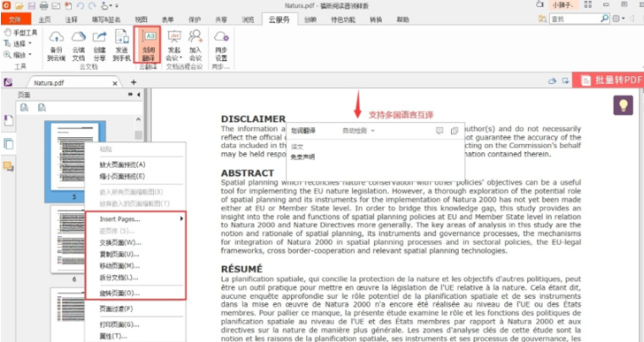Open the 自动检测 language dropdown

[359, 130]
